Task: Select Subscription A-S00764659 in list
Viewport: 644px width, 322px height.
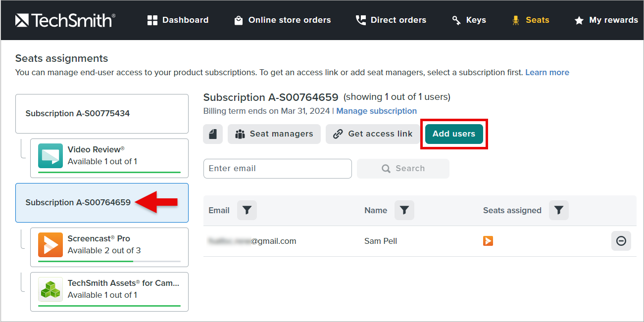Action: 102,203
